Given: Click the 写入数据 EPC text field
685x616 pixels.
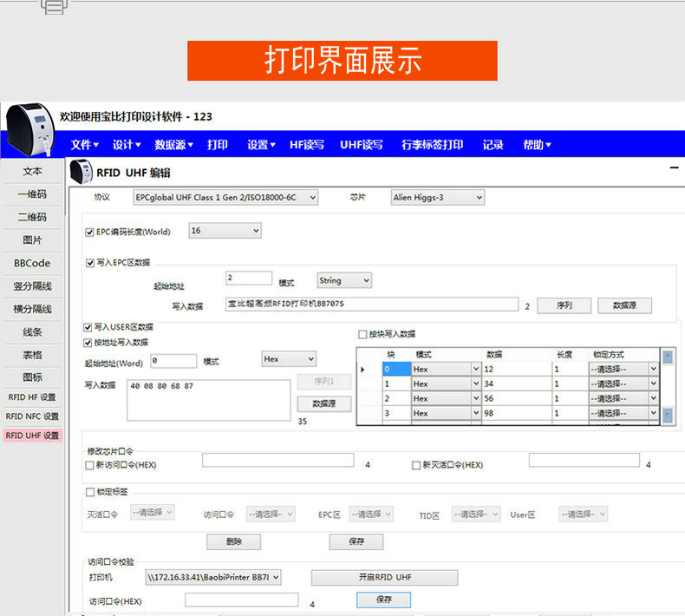Looking at the screenshot, I should point(371,304).
